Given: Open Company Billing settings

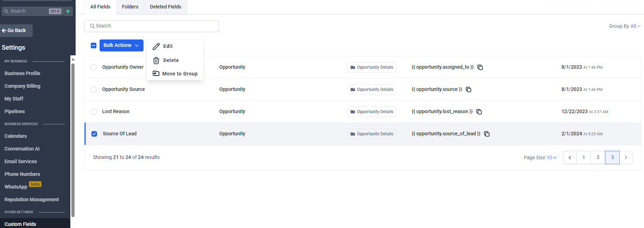Looking at the screenshot, I should 23,86.
